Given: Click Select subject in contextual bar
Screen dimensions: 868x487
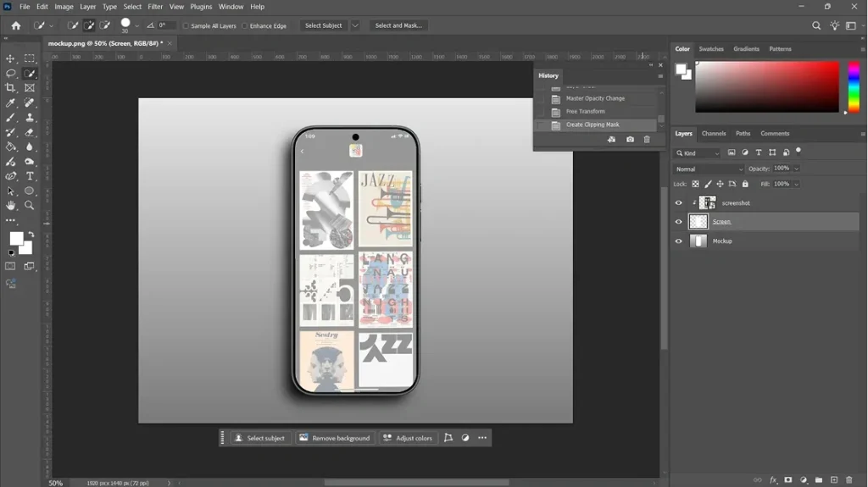Looking at the screenshot, I should tap(260, 438).
